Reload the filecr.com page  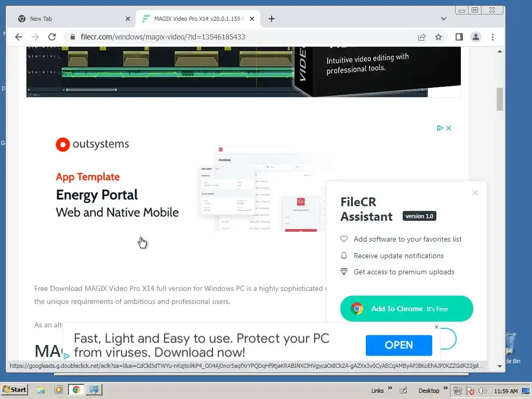pos(52,37)
